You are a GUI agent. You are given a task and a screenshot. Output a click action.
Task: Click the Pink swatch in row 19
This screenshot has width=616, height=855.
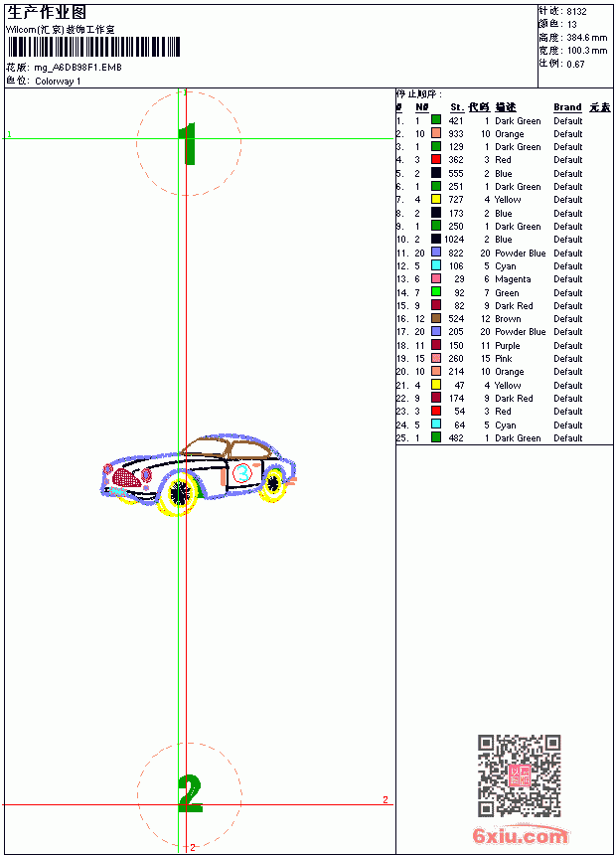(x=436, y=358)
